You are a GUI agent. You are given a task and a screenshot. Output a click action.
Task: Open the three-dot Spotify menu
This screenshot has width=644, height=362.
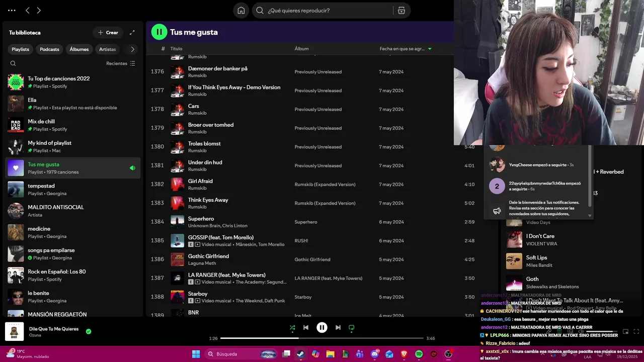pyautogui.click(x=12, y=10)
